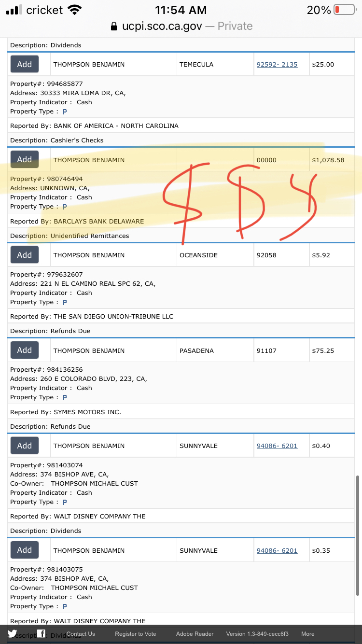Tap the battery icon in status bar
The width and height of the screenshot is (362, 644).
click(x=344, y=10)
